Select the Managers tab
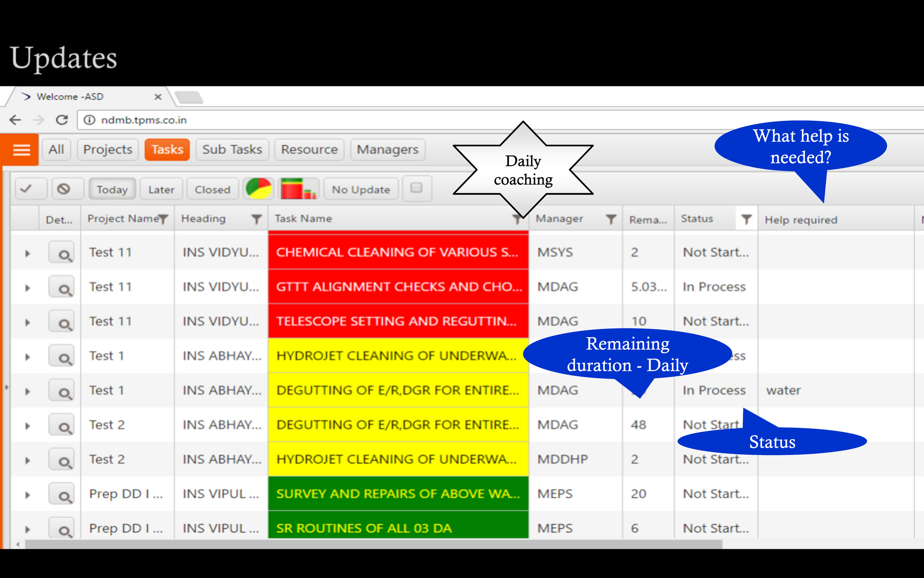Viewport: 924px width, 578px height. coord(388,149)
